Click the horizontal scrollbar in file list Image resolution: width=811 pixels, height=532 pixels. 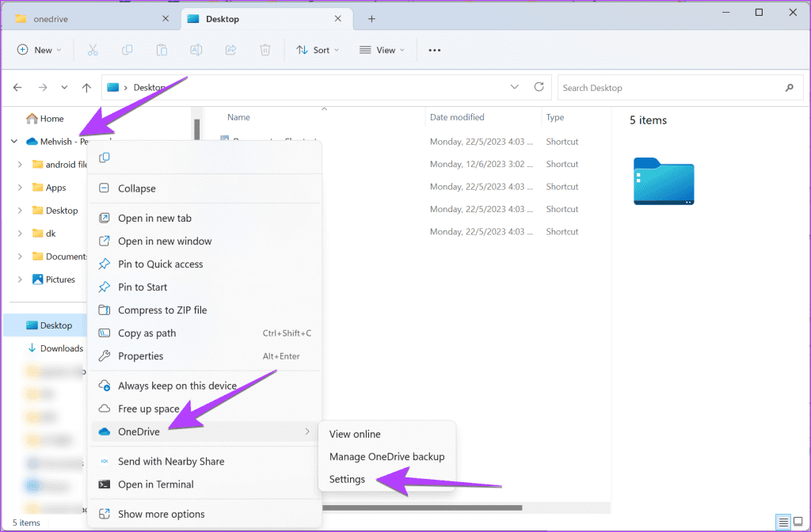(x=420, y=507)
